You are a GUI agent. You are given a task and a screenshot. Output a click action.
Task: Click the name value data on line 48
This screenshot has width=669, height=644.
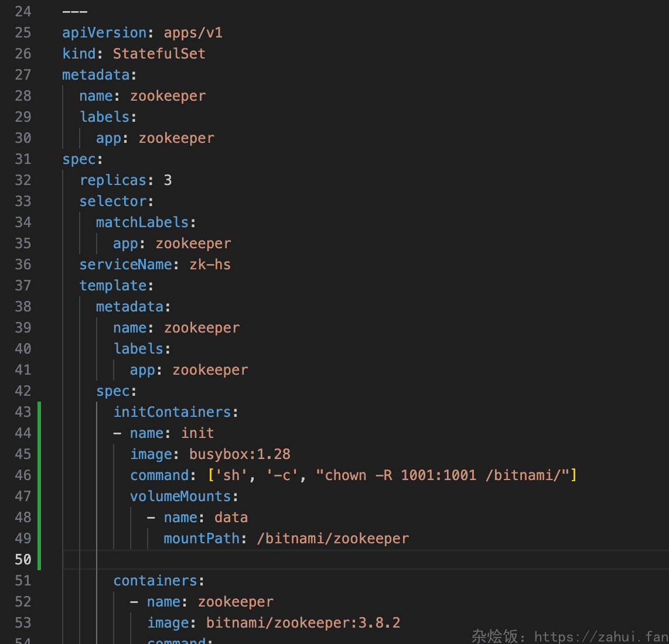click(x=230, y=517)
